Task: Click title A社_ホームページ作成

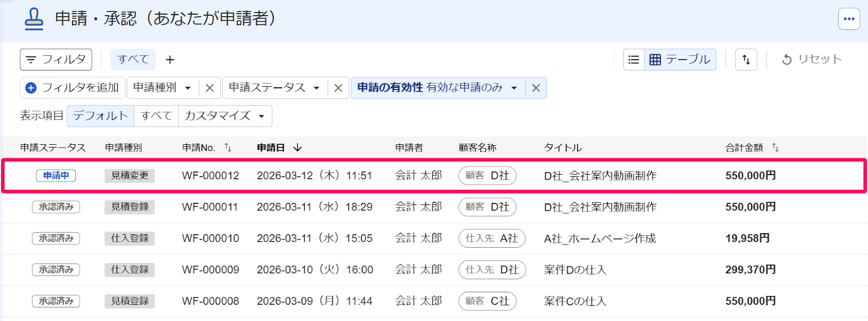Action: 600,239
